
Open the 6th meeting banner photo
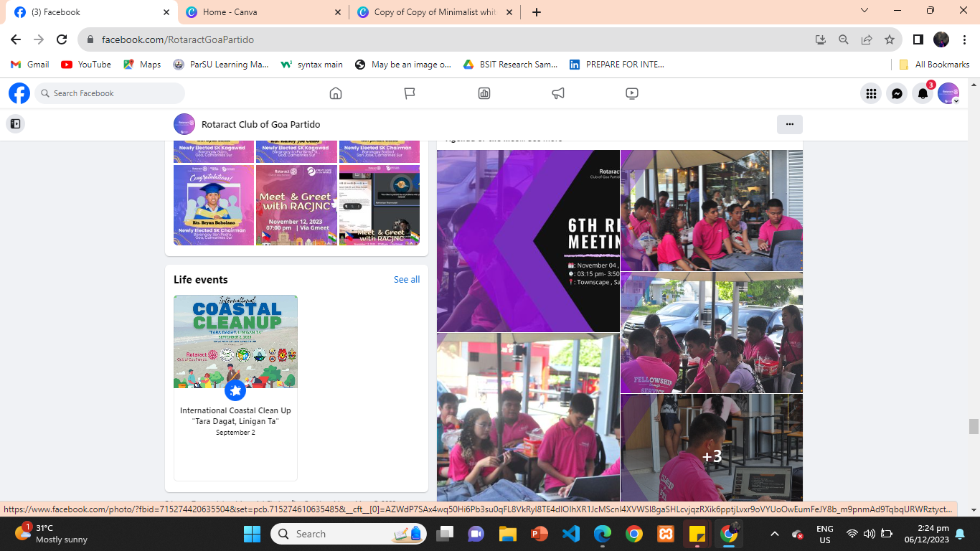click(528, 241)
